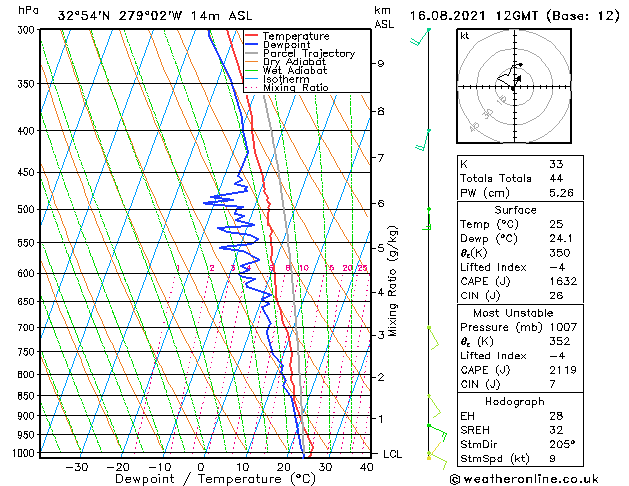The image size is (629, 486).
Task: Click the 6 km altitude axis label
Action: 381,204
